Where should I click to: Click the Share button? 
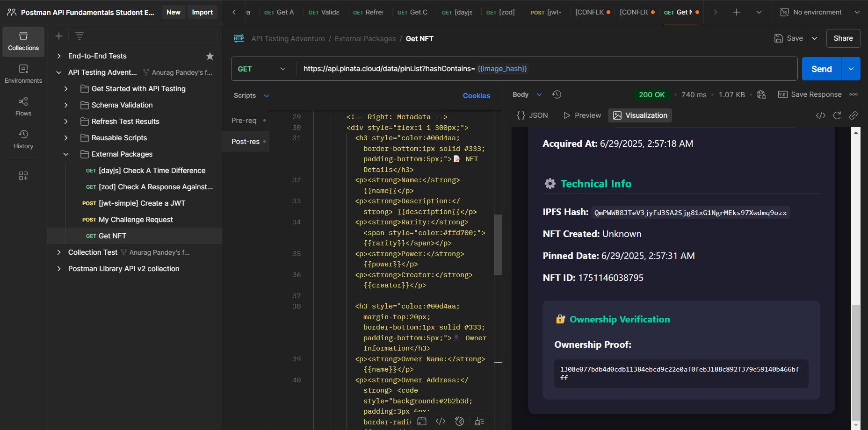(x=843, y=38)
